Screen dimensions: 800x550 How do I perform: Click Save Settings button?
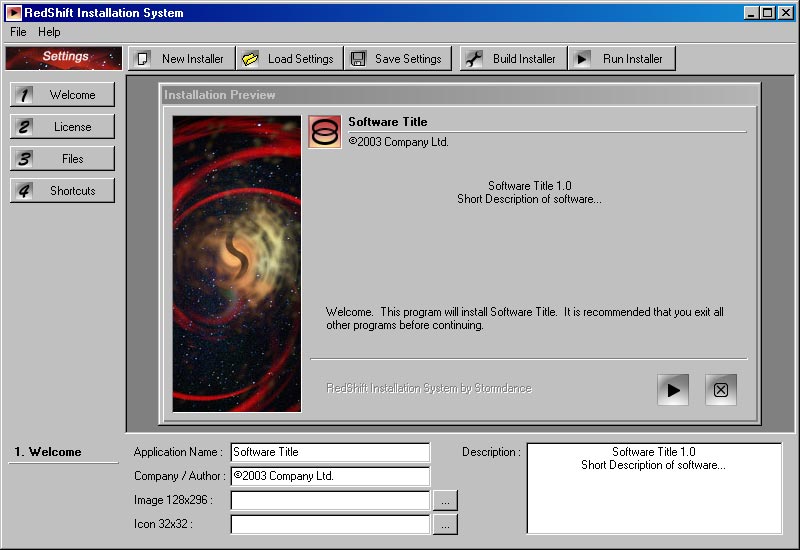tap(398, 59)
